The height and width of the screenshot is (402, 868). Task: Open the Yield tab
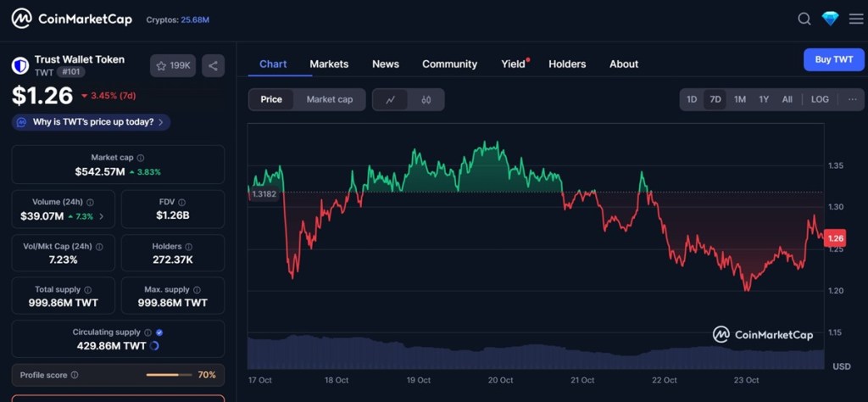coord(513,64)
